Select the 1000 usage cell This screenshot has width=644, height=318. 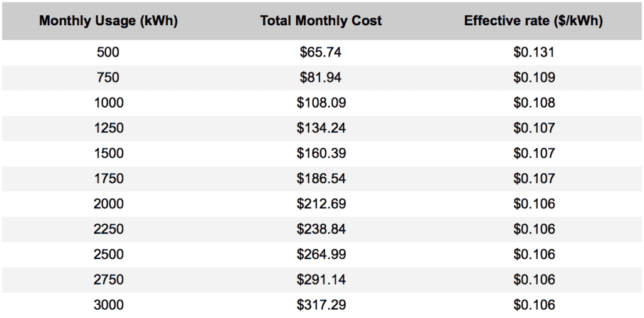click(x=108, y=103)
